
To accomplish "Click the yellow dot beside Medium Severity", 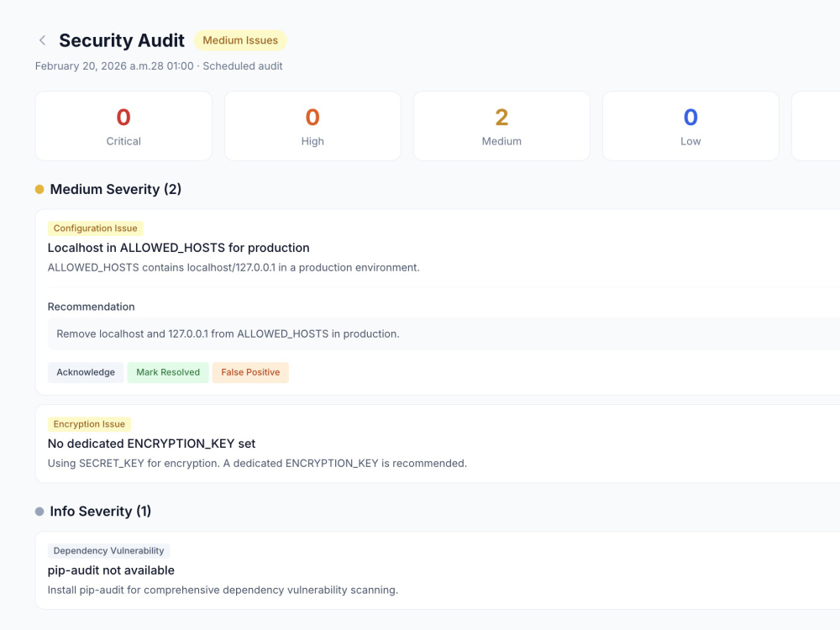I will tap(39, 189).
